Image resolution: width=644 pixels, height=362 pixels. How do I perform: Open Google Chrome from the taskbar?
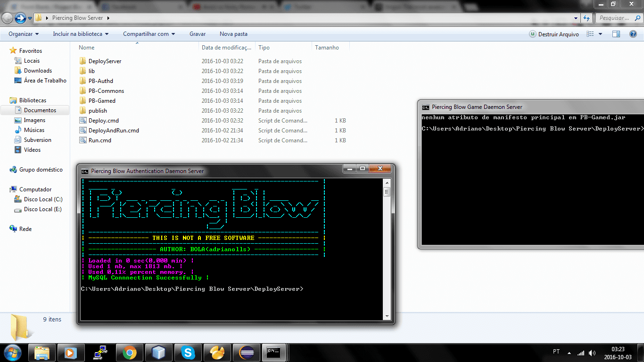tap(129, 353)
